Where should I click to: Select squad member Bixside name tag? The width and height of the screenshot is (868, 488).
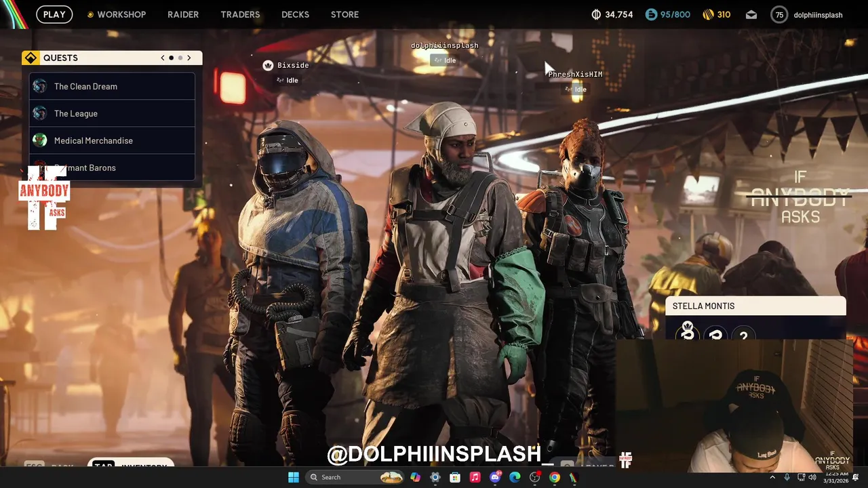[293, 65]
